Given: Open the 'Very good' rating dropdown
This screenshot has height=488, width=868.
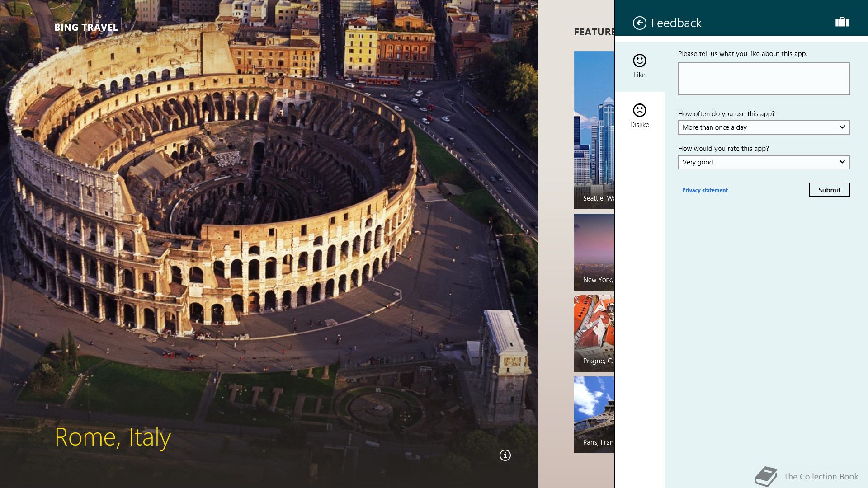Looking at the screenshot, I should 764,162.
